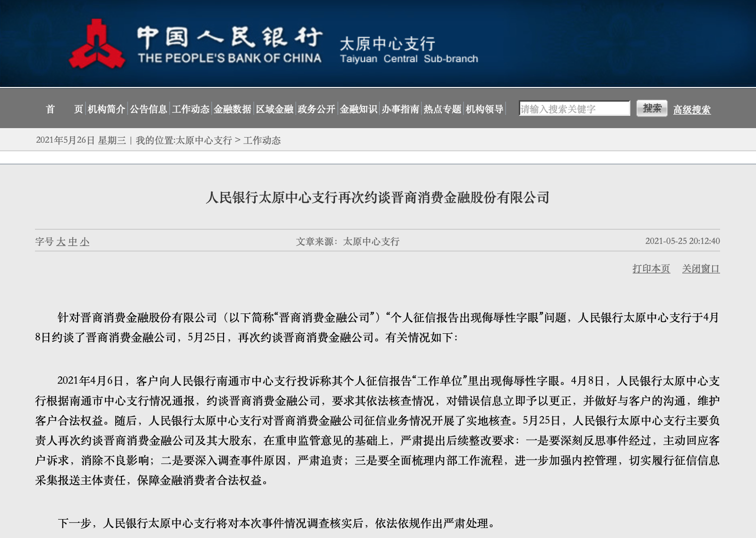756x538 pixels.
Task: Click the 关闭窗口 close window link
Action: (x=701, y=269)
